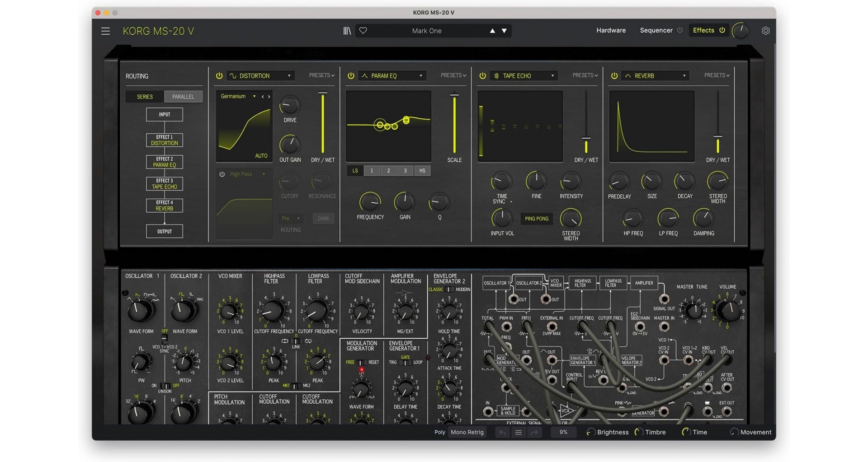Open the hamburger main menu
Viewport: 868px width, 462px height.
click(105, 31)
